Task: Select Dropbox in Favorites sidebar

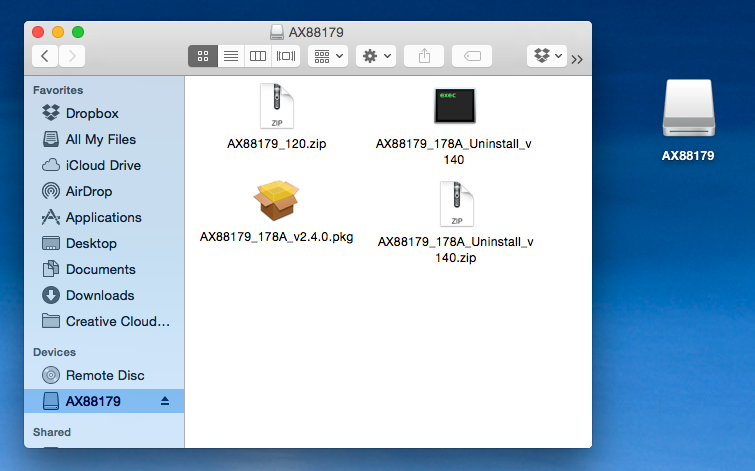Action: [x=104, y=113]
